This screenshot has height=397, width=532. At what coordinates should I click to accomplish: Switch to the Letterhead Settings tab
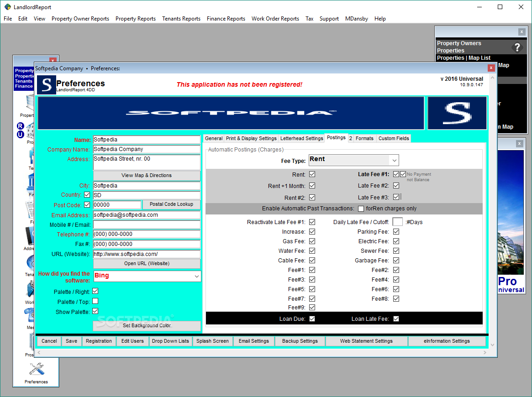click(x=302, y=138)
